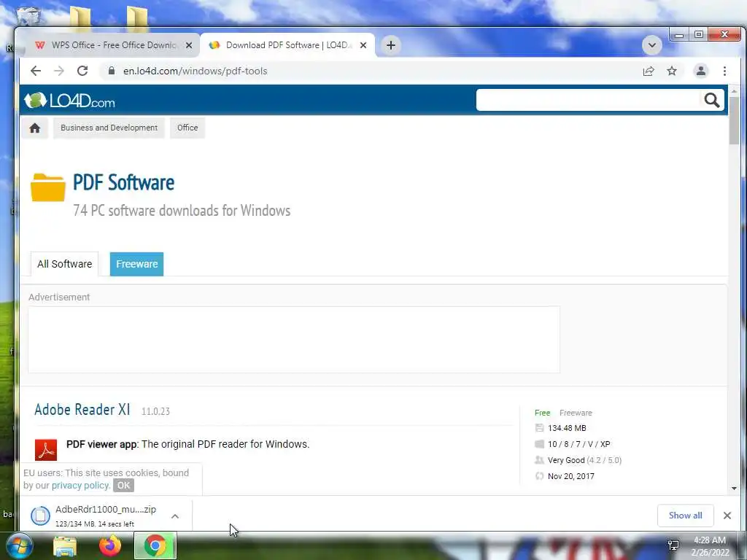Image resolution: width=747 pixels, height=560 pixels.
Task: Open the tab search dropdown arrow
Action: 652,45
